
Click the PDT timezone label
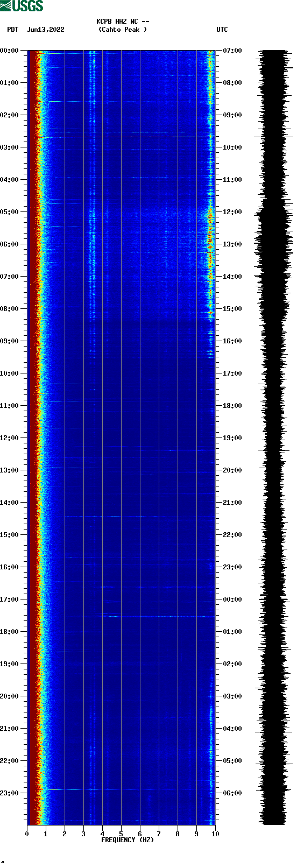[13, 30]
